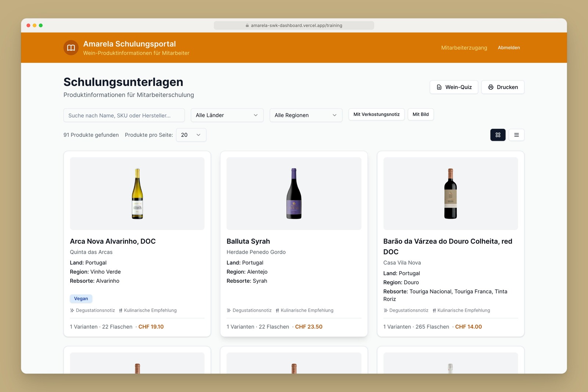Viewport: 588px width, 392px height.
Task: Switch to grid view layout
Action: [498, 135]
